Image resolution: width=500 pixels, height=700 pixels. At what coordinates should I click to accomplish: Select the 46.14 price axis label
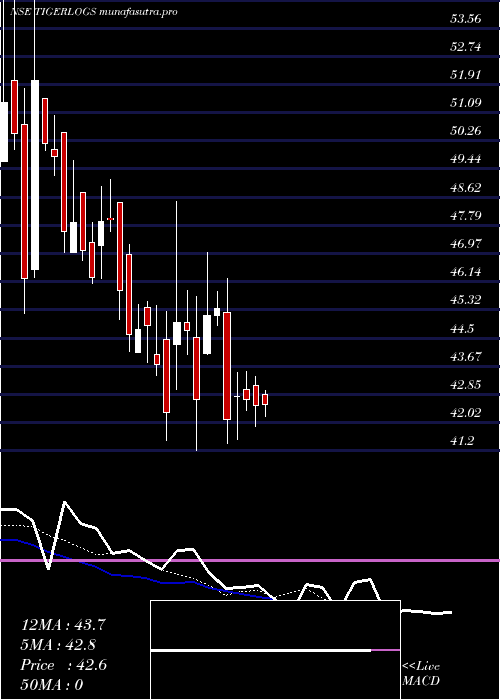click(466, 272)
